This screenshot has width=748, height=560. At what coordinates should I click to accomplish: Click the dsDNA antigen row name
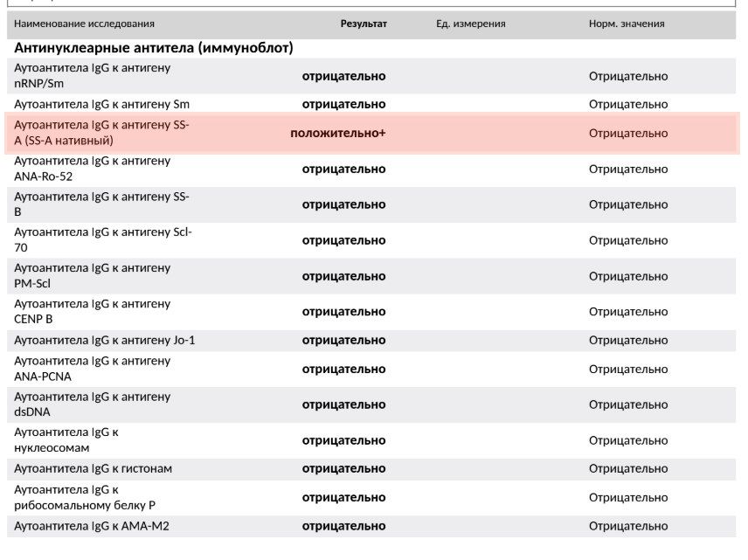(92, 404)
